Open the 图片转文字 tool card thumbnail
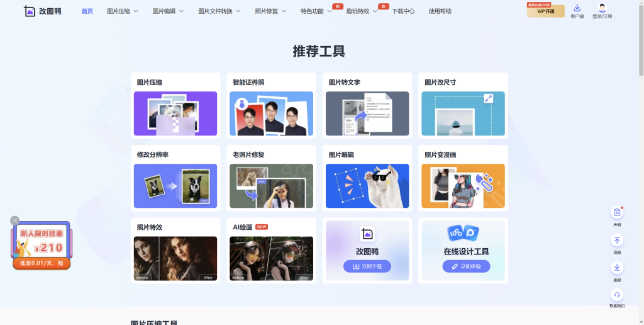 (x=367, y=113)
